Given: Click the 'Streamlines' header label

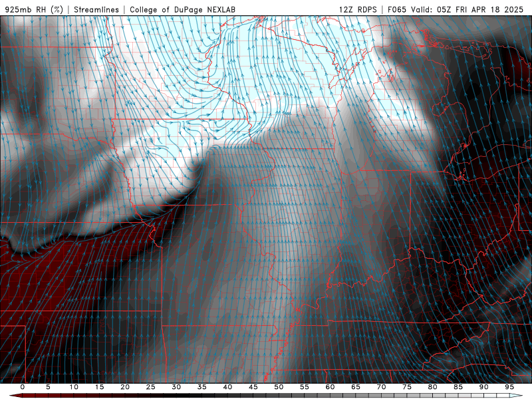Looking at the screenshot, I should coord(96,9).
